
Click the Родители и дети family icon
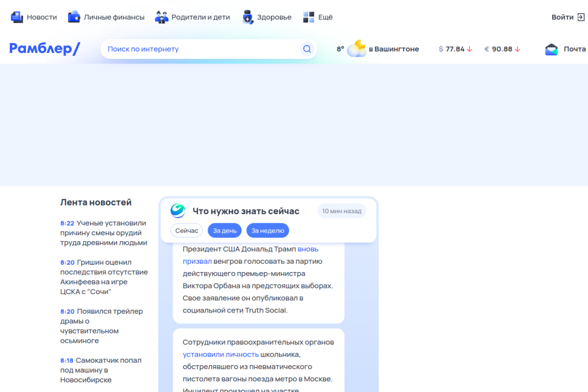pyautogui.click(x=161, y=17)
